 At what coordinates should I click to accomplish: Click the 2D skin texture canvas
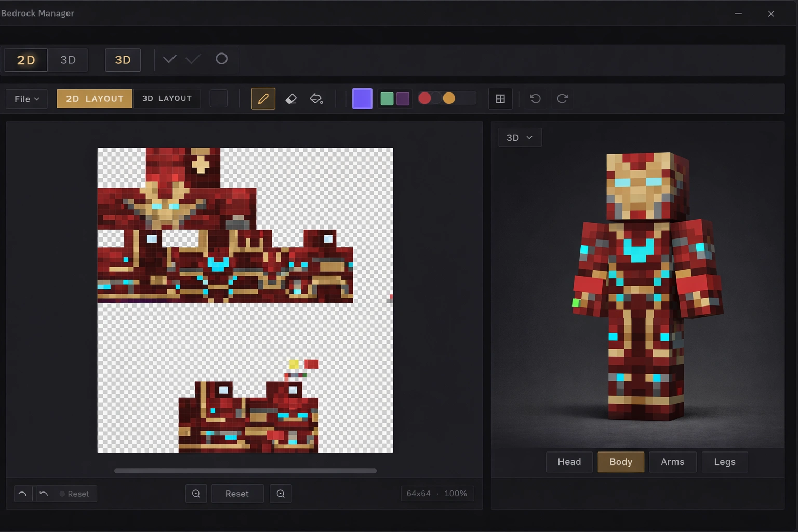(245, 300)
